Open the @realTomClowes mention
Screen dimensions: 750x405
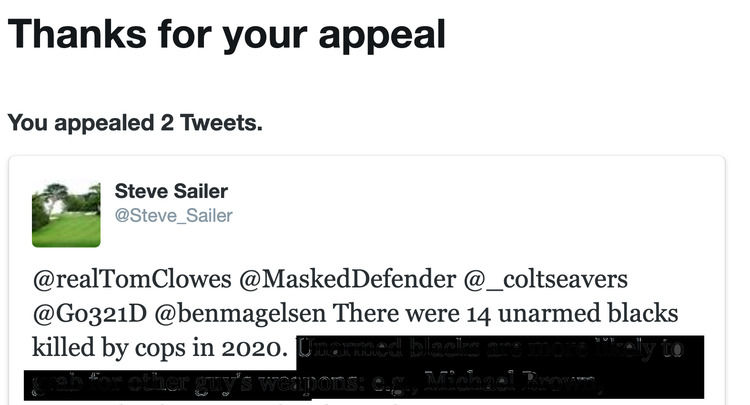[132, 279]
